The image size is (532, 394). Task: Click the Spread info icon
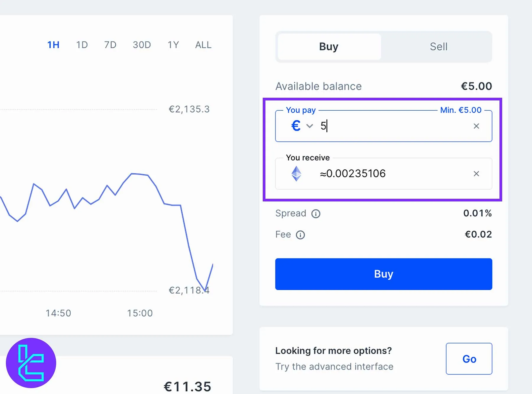tap(316, 214)
